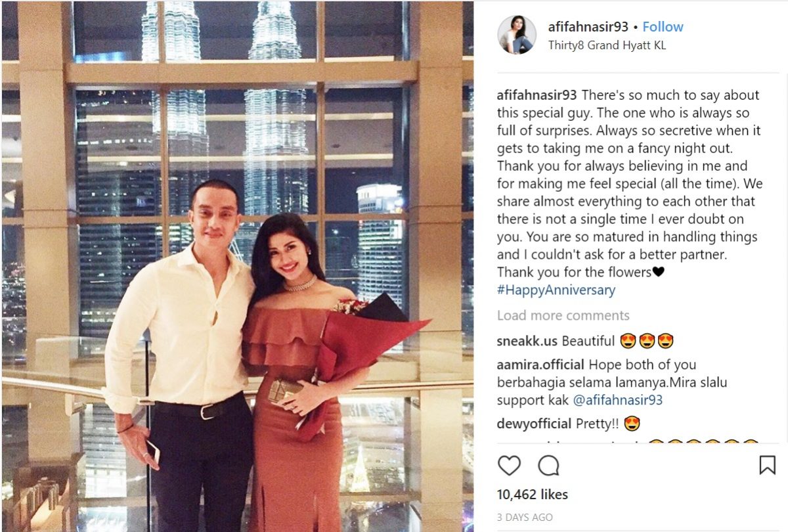788x532 pixels.
Task: Open the #HappyAnniversary hashtag
Action: (x=556, y=290)
